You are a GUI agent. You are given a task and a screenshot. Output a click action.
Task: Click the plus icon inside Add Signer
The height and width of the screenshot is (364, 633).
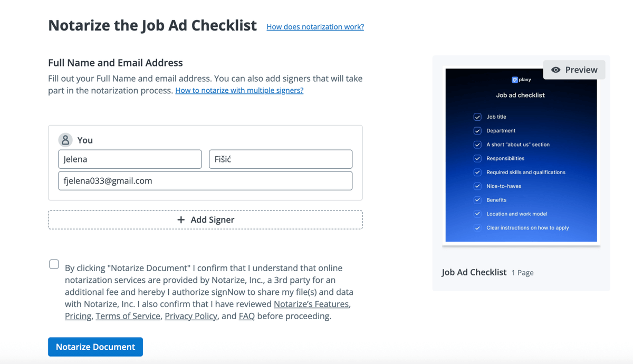(181, 220)
